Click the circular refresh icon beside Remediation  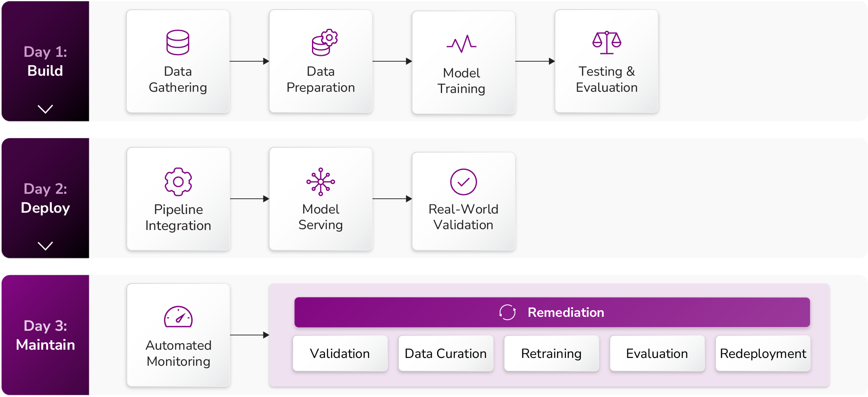507,312
